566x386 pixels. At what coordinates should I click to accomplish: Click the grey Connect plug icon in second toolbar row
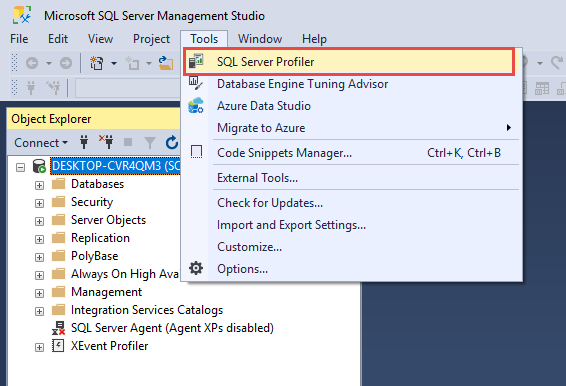pyautogui.click(x=31, y=87)
